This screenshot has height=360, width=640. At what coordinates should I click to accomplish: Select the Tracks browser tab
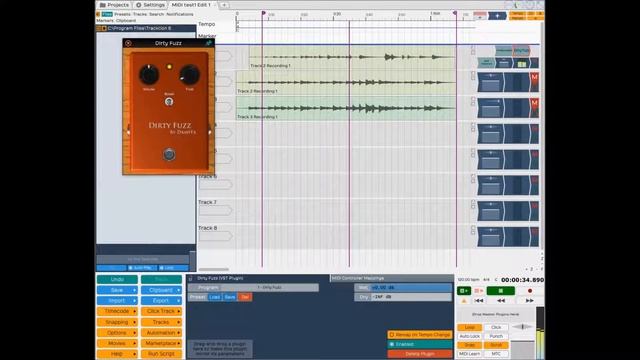pos(140,14)
